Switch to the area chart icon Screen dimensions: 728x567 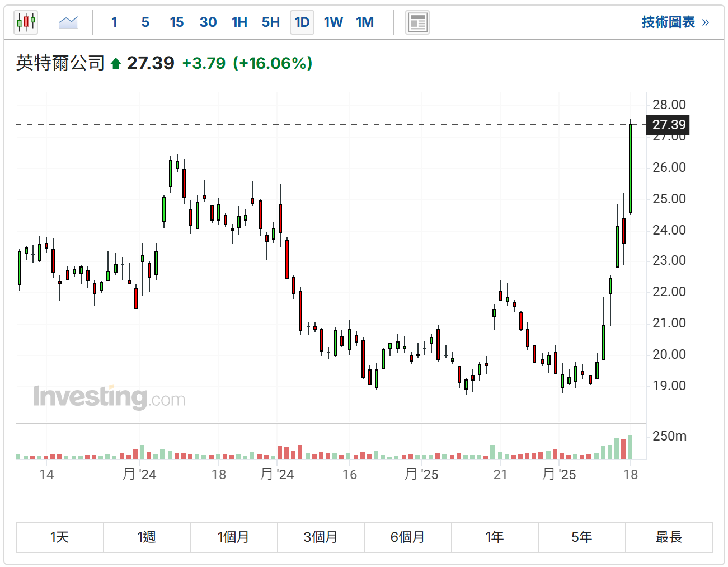click(x=68, y=22)
